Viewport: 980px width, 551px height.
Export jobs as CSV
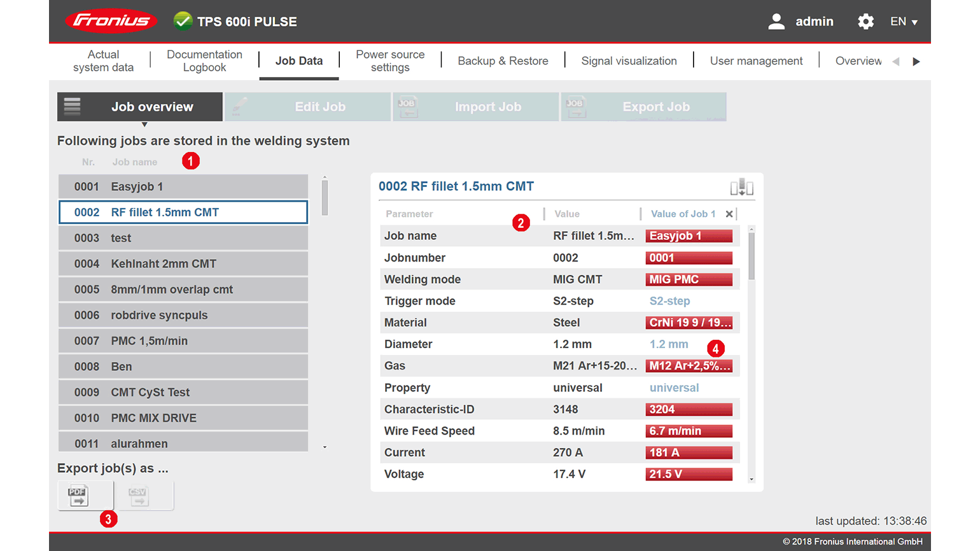tap(138, 495)
